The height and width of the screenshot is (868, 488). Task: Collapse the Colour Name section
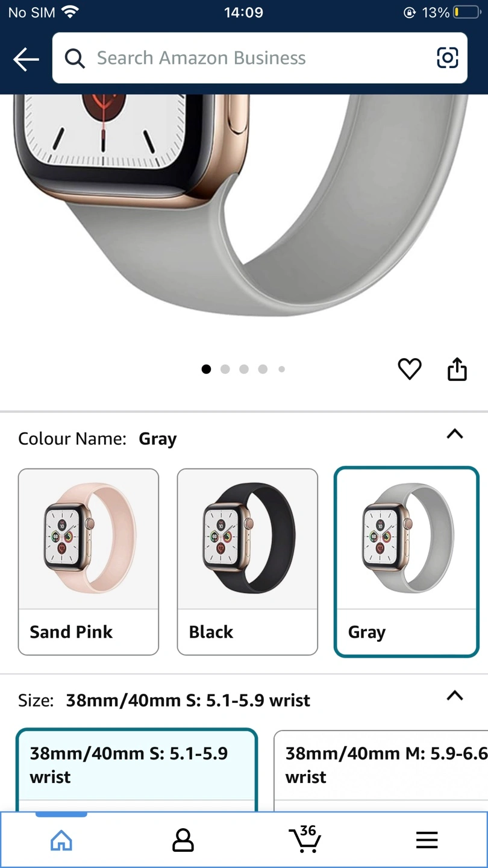pos(455,434)
